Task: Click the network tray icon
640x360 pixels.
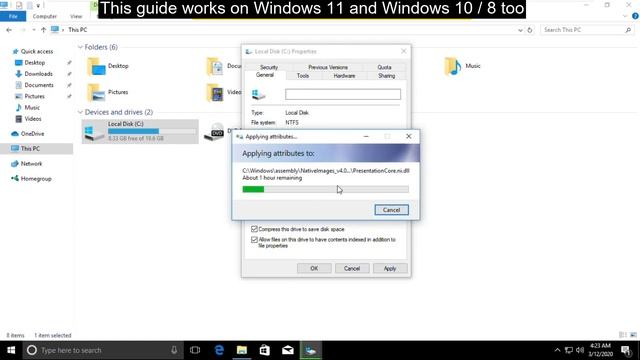Action: click(x=569, y=350)
